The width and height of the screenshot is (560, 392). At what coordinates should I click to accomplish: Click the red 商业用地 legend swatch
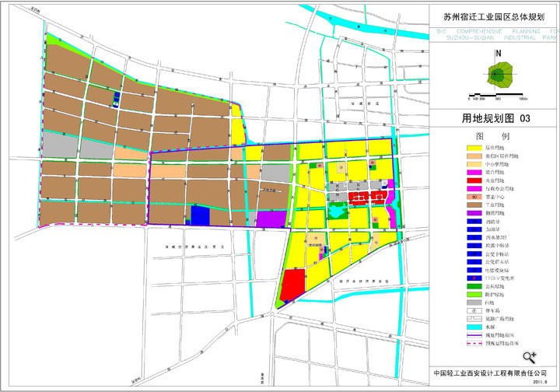click(474, 180)
